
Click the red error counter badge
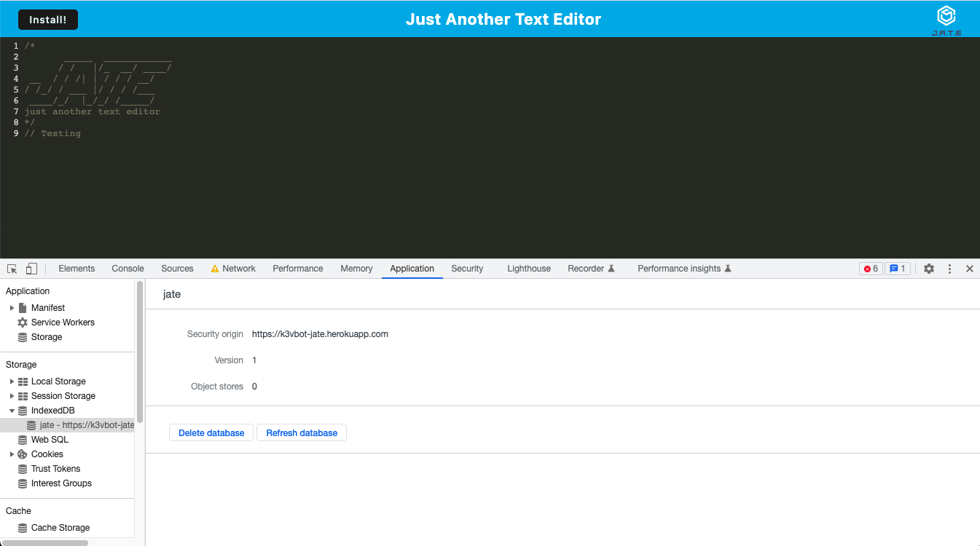[871, 269]
